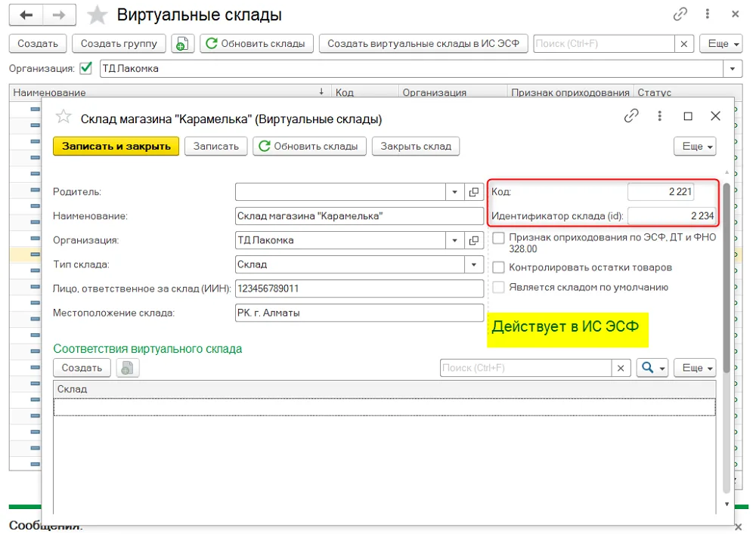This screenshot has width=756, height=534.
Task: Click Закрыть склад button
Action: 416,147
